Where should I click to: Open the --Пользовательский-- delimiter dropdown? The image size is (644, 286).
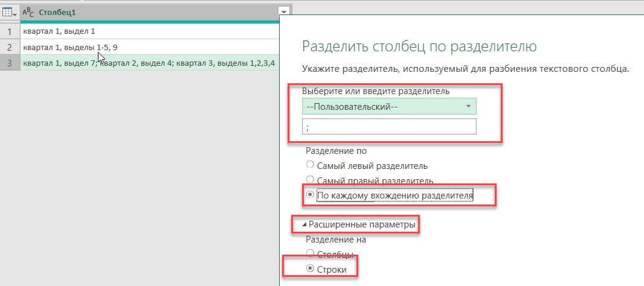pos(389,106)
